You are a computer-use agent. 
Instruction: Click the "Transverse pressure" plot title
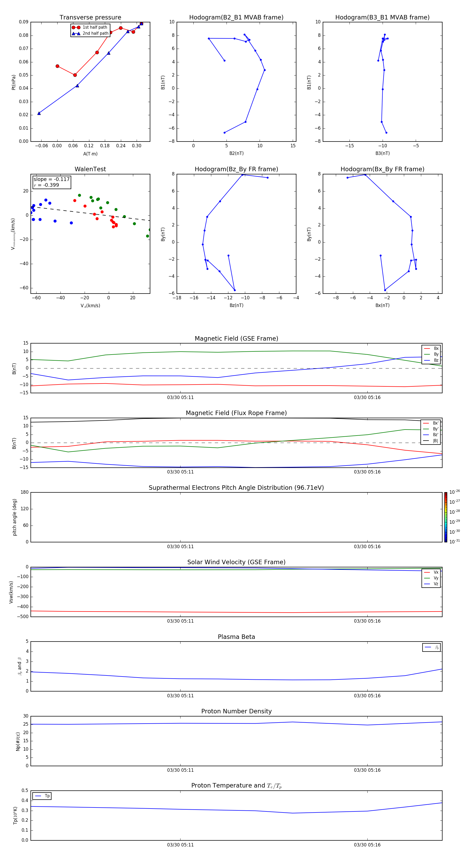point(90,18)
